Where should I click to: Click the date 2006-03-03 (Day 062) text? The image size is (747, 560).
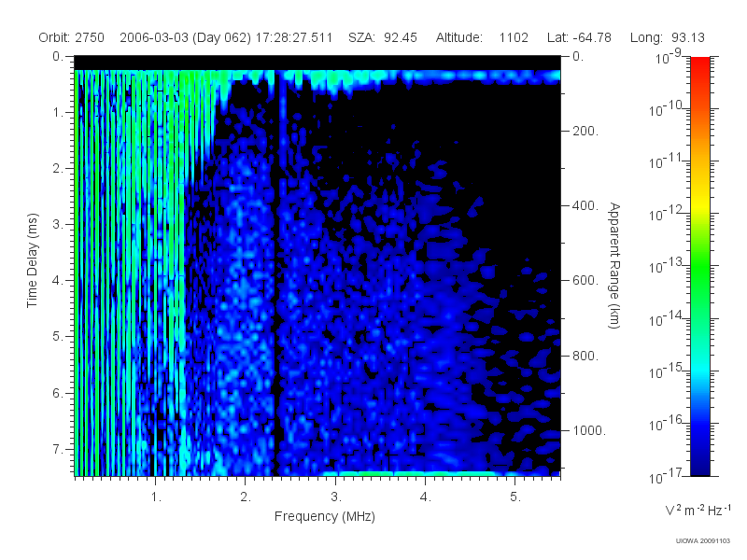click(185, 37)
